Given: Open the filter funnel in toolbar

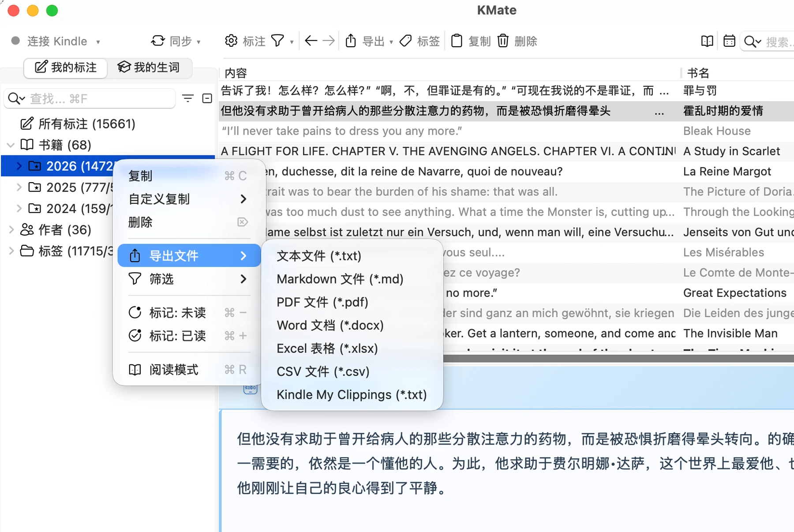Looking at the screenshot, I should point(277,41).
